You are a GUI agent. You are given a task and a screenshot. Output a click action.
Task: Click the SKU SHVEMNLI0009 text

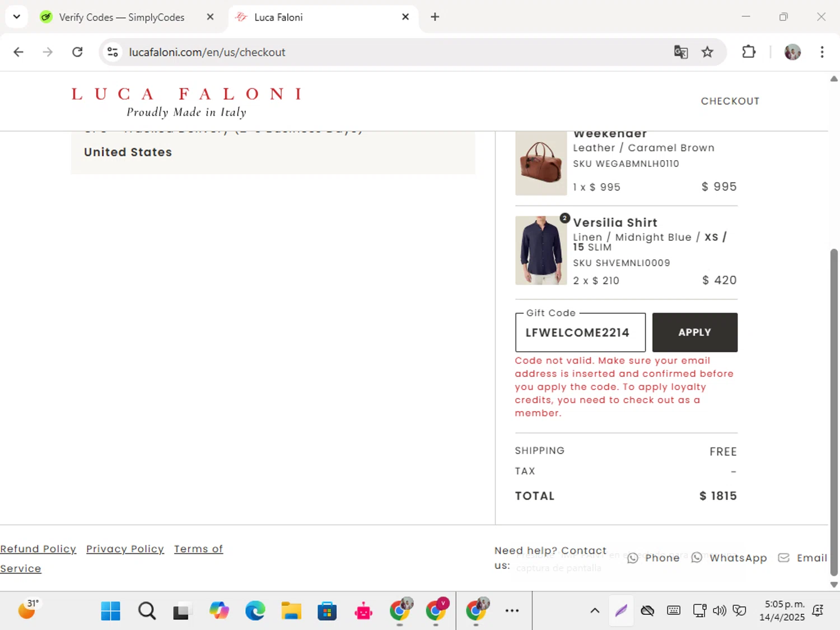point(621,263)
